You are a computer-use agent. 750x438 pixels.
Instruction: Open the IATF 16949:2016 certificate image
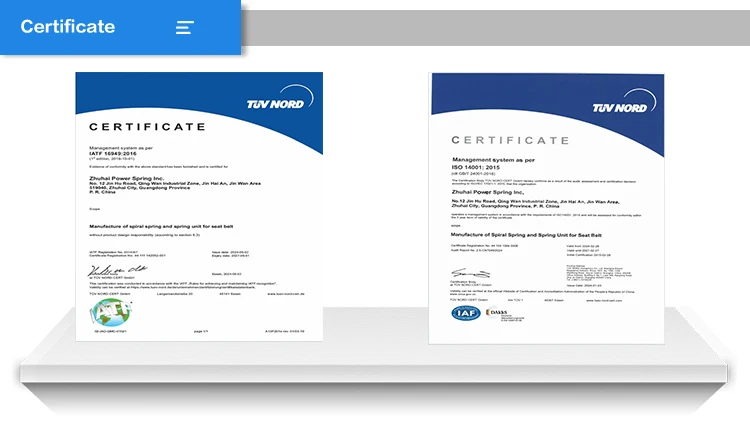[199, 207]
